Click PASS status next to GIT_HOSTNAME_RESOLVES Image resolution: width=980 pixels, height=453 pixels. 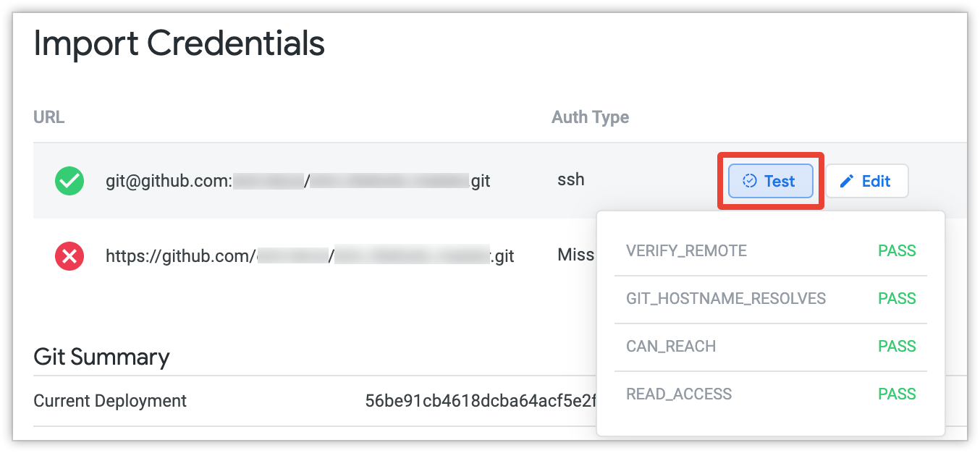point(897,299)
